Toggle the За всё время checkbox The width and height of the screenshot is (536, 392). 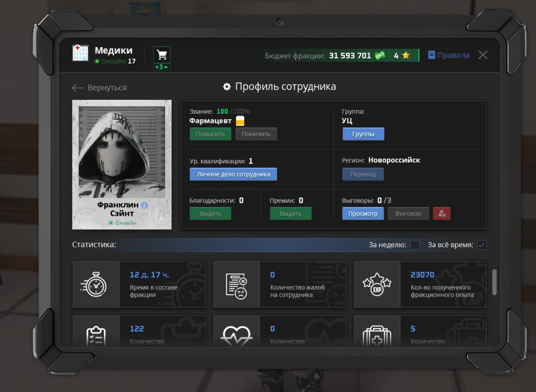point(481,245)
